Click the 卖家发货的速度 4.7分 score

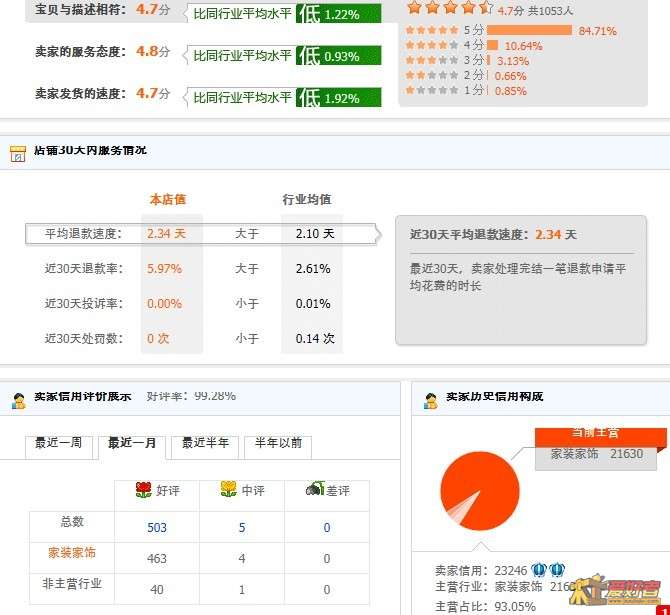click(x=153, y=93)
